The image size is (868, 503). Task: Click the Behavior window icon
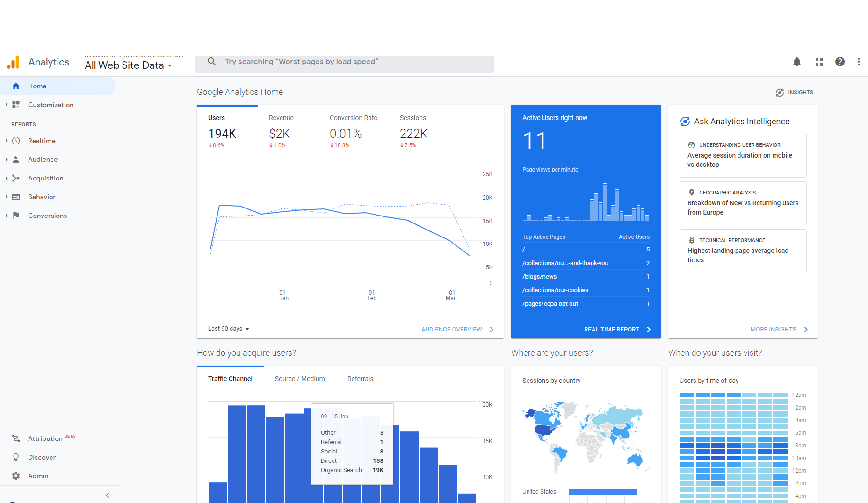16,197
